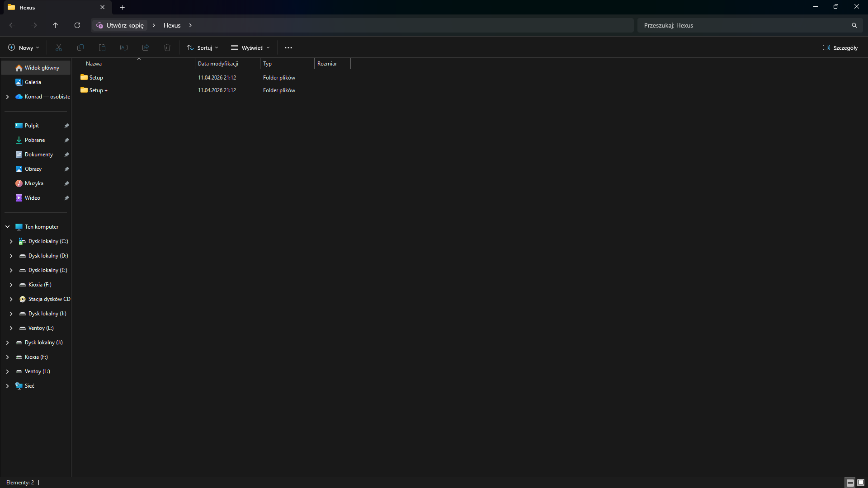Open a new tab with plus button
This screenshot has width=868, height=488.
122,7
